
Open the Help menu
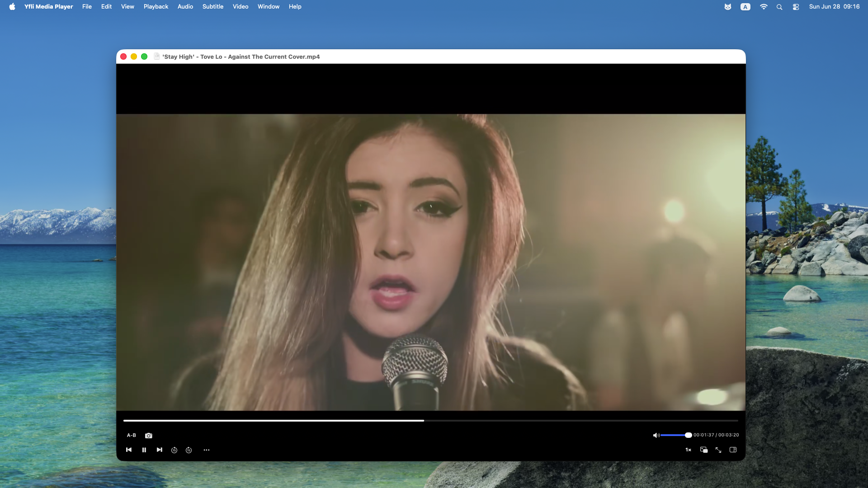click(x=295, y=6)
